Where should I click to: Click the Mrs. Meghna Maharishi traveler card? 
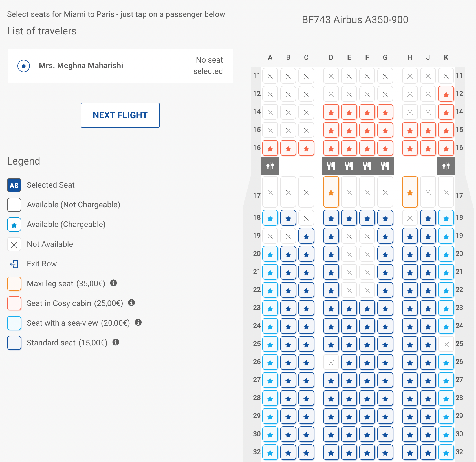click(120, 66)
